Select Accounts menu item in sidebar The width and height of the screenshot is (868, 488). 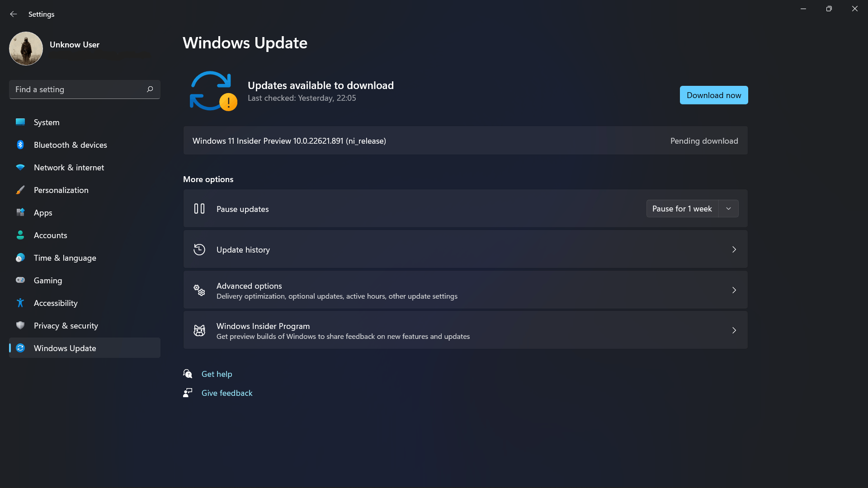pyautogui.click(x=50, y=235)
